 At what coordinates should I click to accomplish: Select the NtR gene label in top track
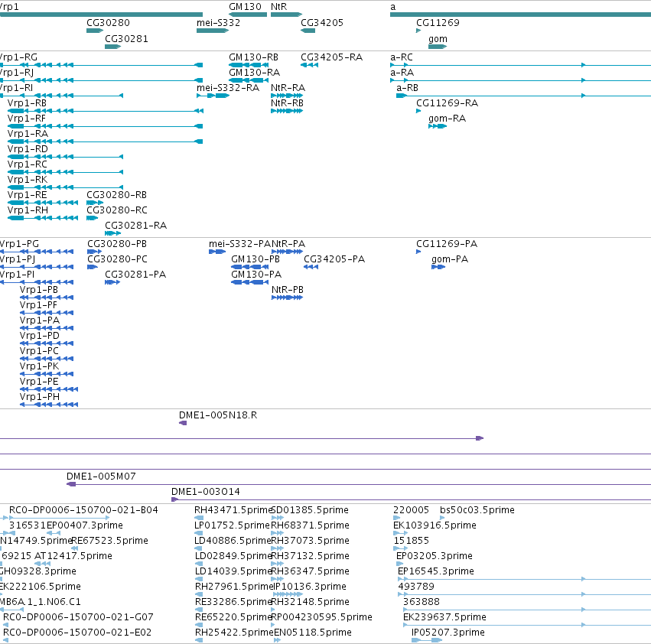[278, 7]
